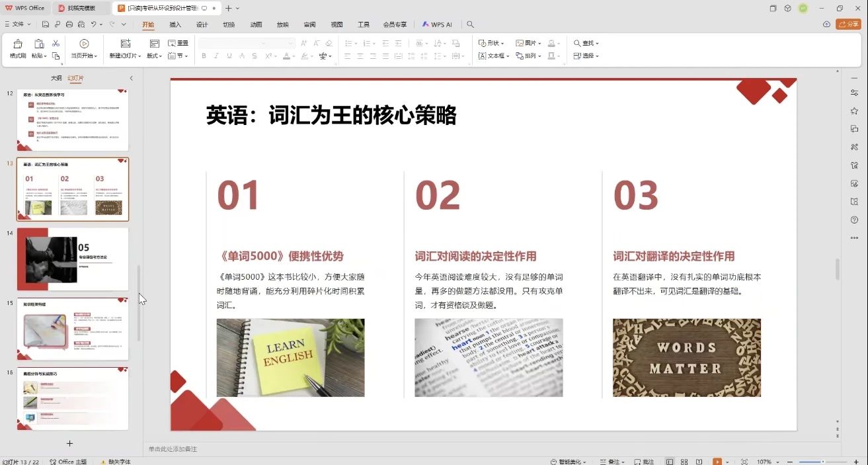Switch to the Animation (动画) tab
This screenshot has height=465, width=868.
point(256,24)
